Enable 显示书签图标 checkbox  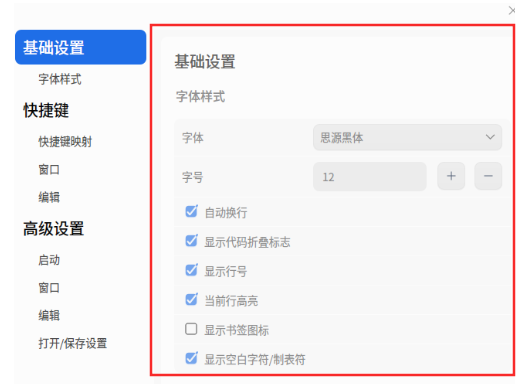191,329
